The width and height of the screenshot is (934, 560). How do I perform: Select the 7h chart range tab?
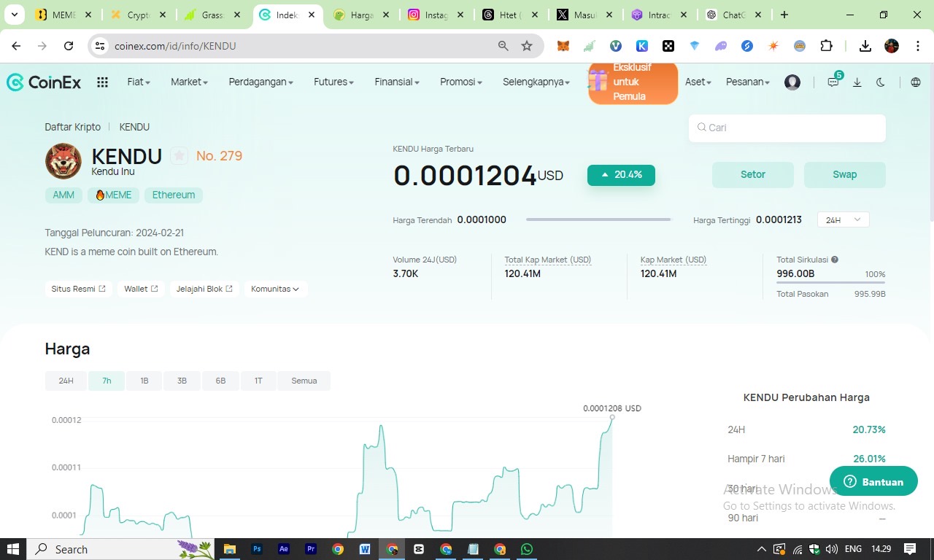[107, 381]
